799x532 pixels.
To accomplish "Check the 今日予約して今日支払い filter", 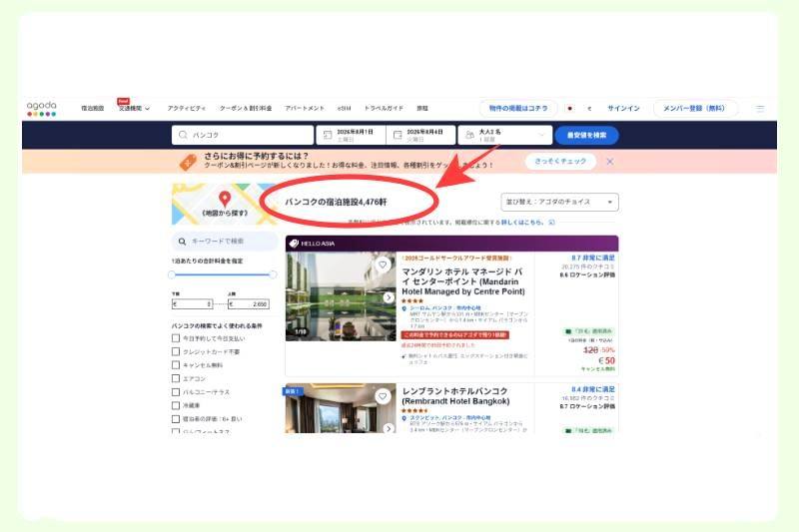I will pyautogui.click(x=176, y=338).
